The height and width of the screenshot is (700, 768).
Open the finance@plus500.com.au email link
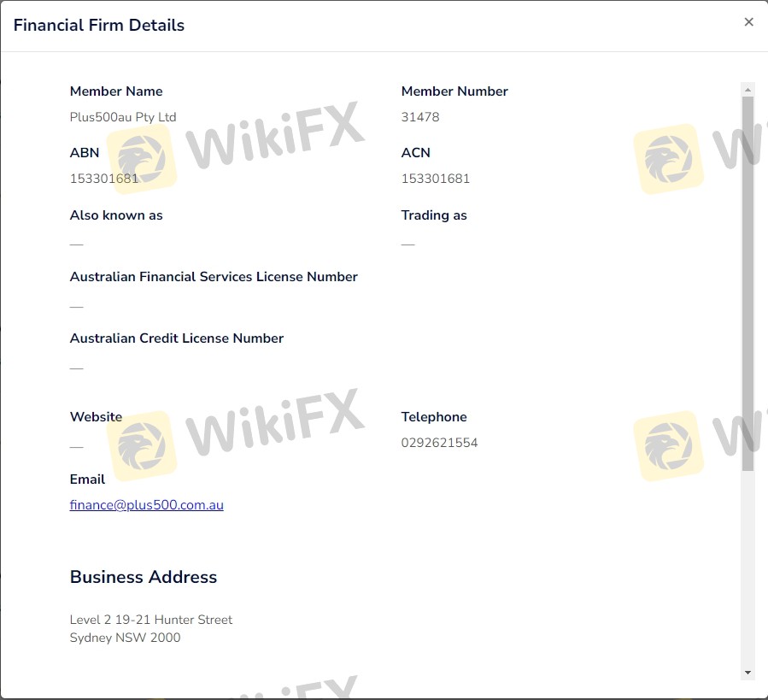click(x=146, y=505)
